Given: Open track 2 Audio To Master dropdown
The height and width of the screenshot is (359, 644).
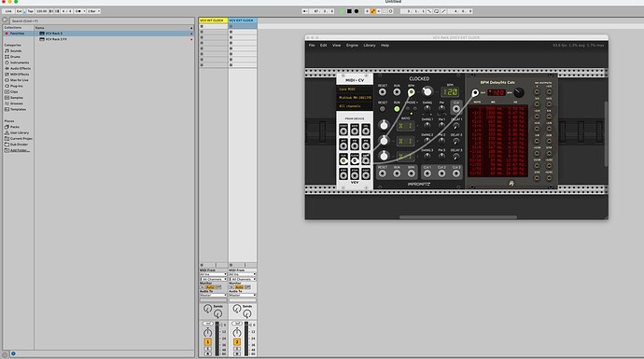Looking at the screenshot, I should click(x=243, y=295).
